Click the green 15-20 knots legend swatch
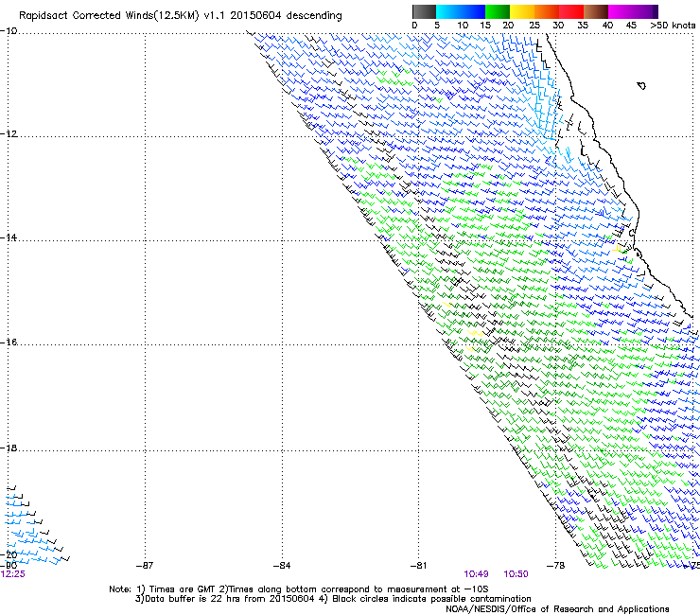 (498, 11)
